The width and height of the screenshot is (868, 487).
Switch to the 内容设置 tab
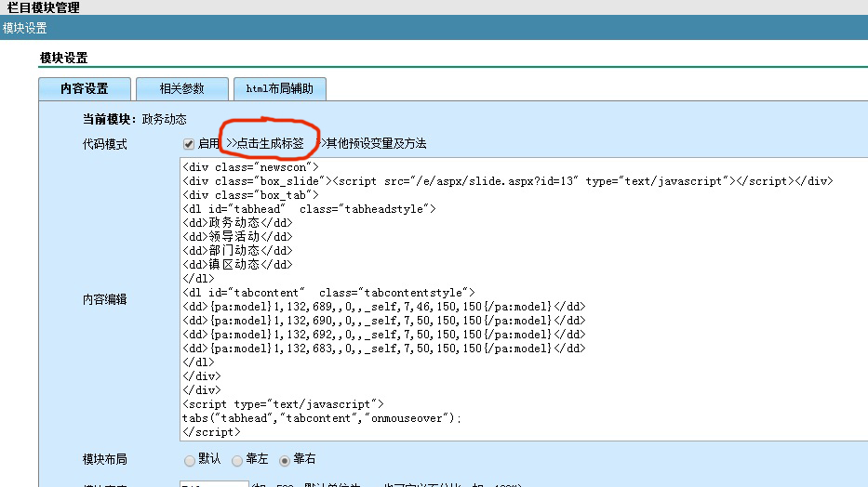point(84,89)
